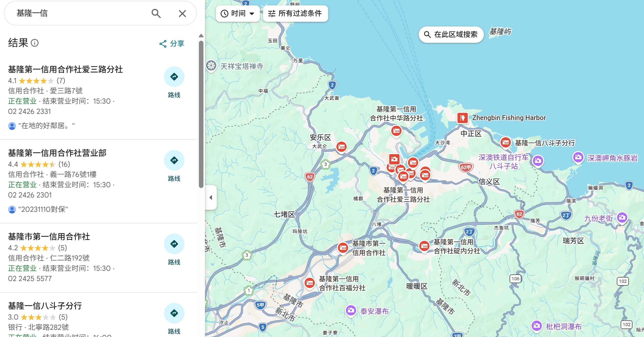Image resolution: width=644 pixels, height=337 pixels.
Task: Open result 基隆市第一信用合作社
Action: [x=49, y=236]
